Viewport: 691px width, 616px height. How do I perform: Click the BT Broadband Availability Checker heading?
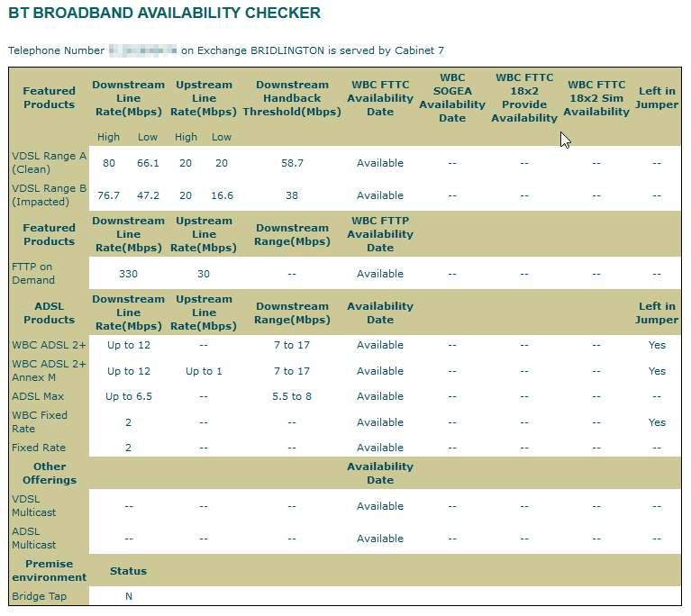164,13
